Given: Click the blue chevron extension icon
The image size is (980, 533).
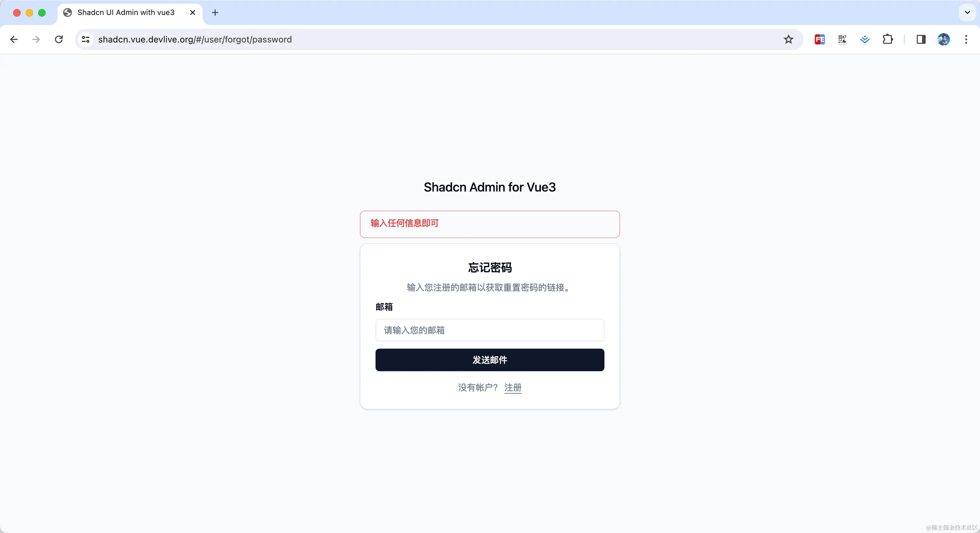Looking at the screenshot, I should point(865,39).
